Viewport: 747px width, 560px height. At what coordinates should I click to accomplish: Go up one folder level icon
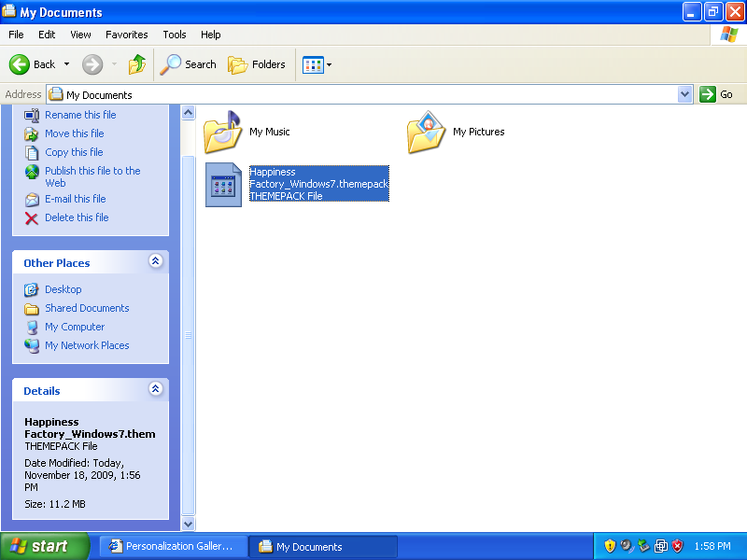tap(137, 64)
